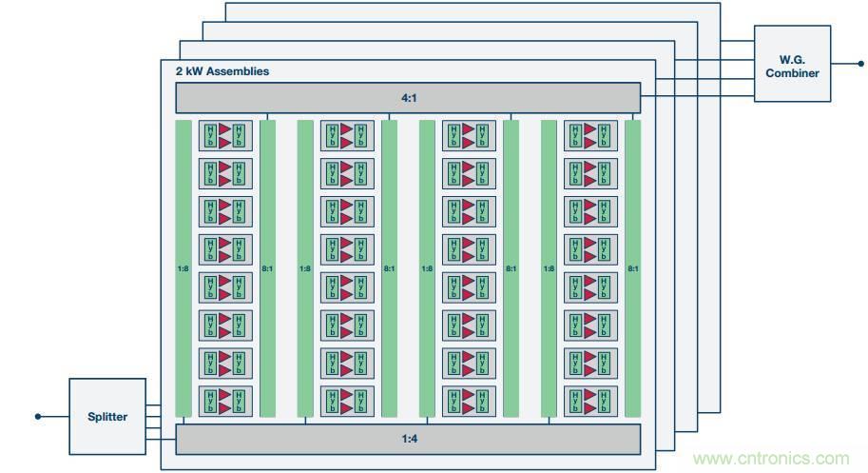Screen dimensions: 868x473
Task: Click the rightmost green 8:1 bar
Action: pyautogui.click(x=632, y=268)
